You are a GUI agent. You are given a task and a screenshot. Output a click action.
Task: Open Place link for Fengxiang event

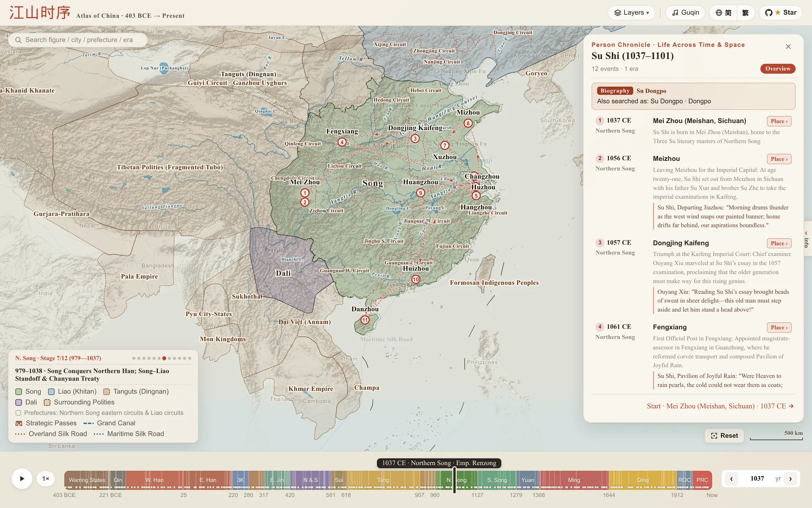[779, 327]
